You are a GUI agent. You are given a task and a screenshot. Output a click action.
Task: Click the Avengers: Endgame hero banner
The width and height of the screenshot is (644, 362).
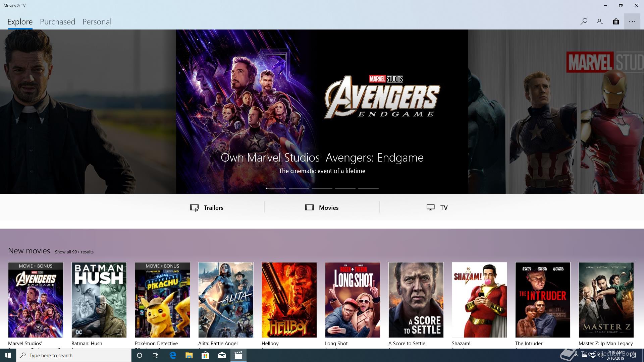[322, 112]
